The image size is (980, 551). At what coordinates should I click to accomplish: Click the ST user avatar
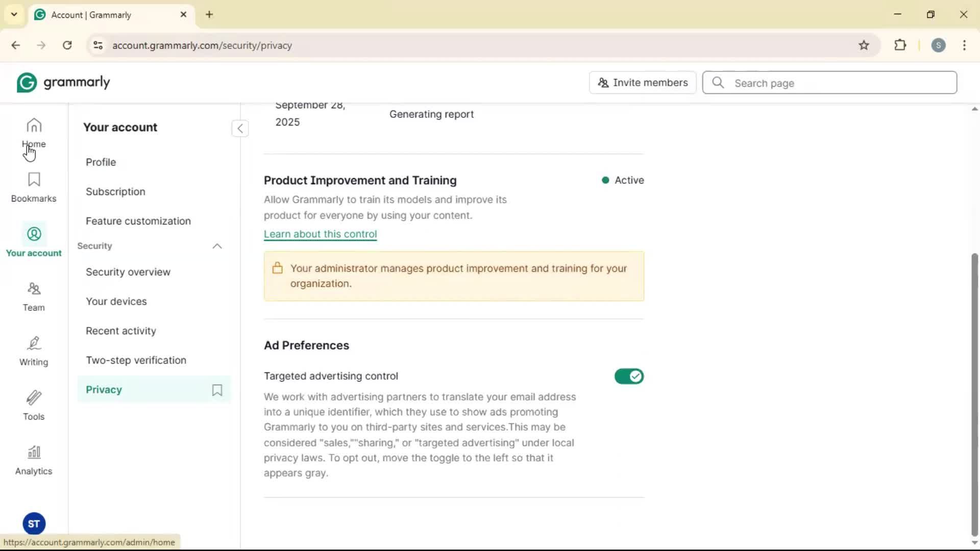point(34,523)
